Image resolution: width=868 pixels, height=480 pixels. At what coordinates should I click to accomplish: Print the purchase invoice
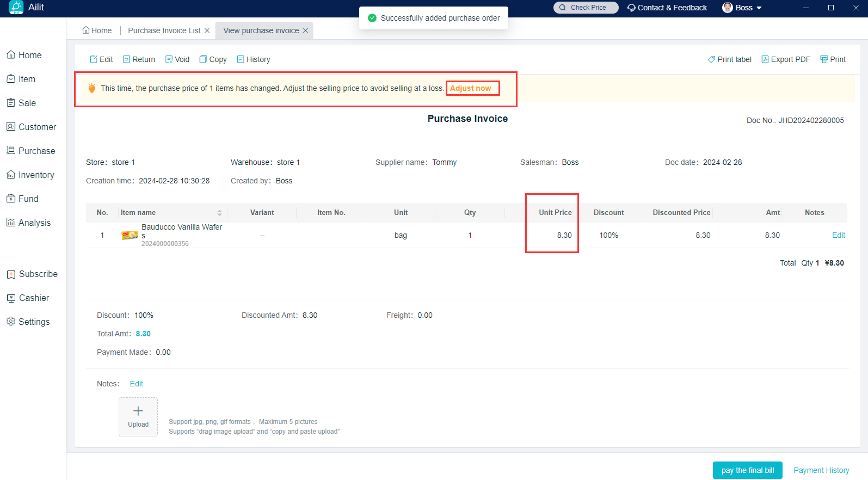(x=824, y=59)
